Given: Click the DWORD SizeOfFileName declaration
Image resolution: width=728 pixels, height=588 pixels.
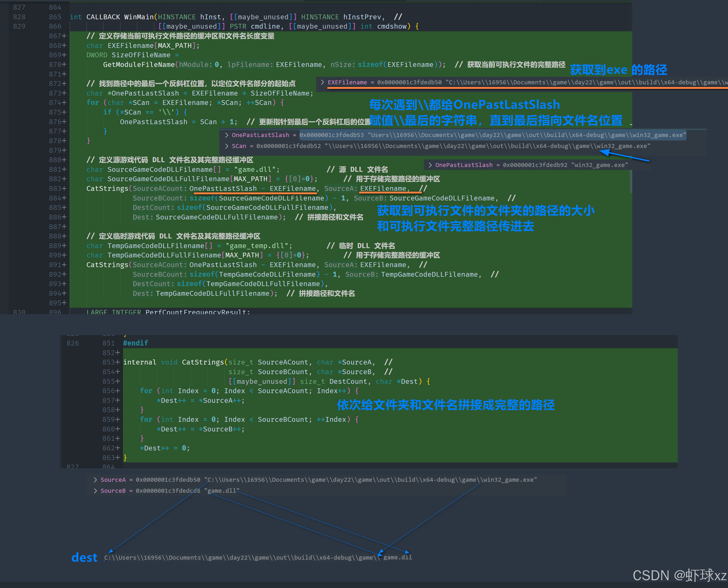Looking at the screenshot, I should [x=133, y=55].
